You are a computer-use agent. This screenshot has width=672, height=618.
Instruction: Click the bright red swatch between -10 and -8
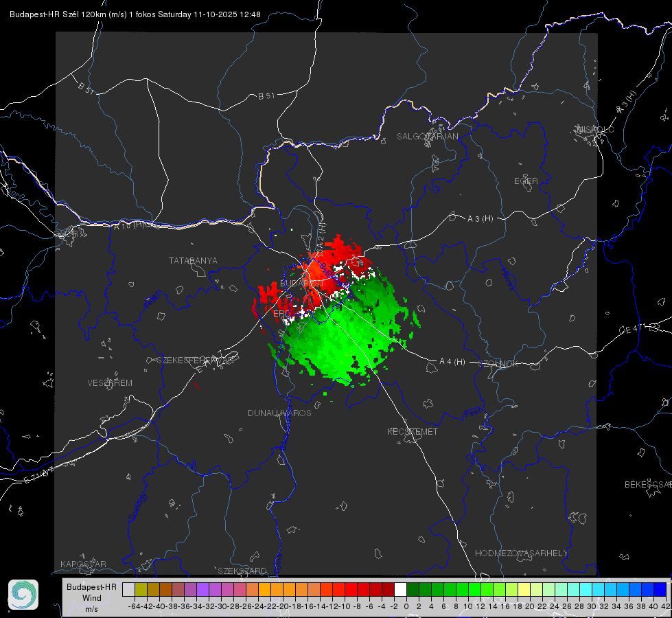[351, 590]
